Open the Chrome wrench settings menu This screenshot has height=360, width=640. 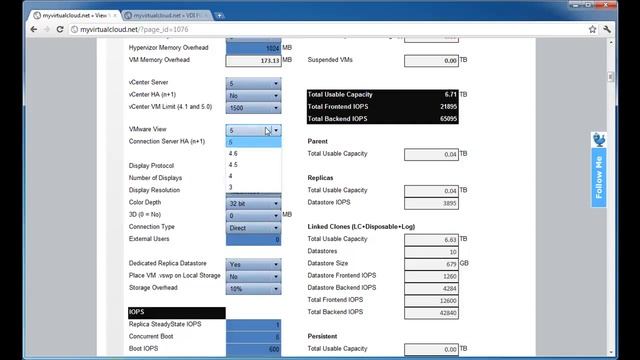[607, 29]
